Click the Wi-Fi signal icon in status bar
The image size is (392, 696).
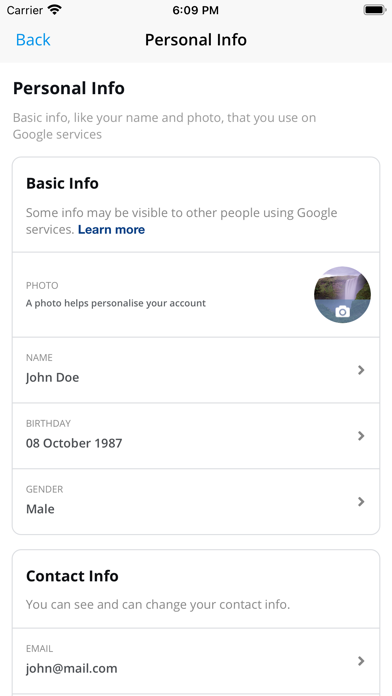point(55,10)
